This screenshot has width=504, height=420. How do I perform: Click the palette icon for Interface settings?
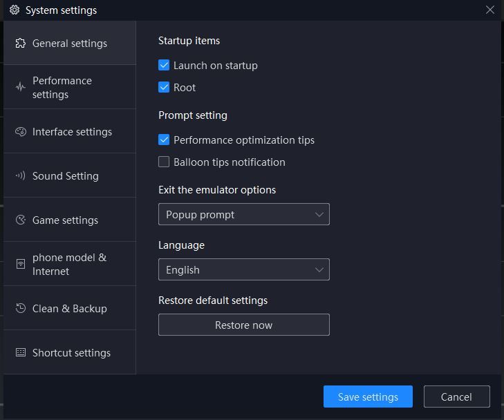(21, 132)
